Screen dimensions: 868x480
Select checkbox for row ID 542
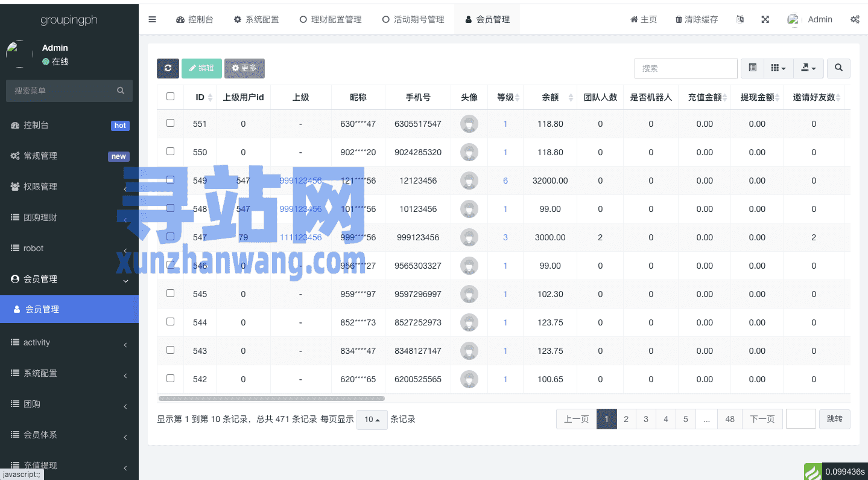pos(170,378)
